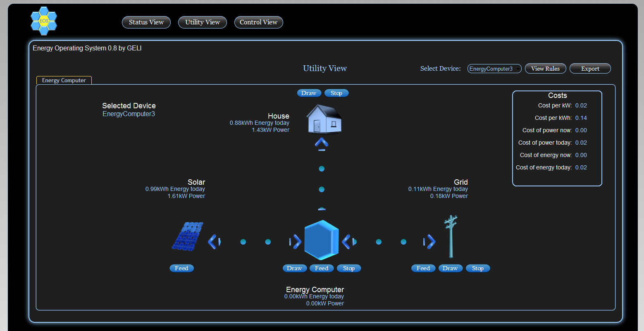This screenshot has height=331, width=644.
Task: Click the House icon
Action: (324, 119)
